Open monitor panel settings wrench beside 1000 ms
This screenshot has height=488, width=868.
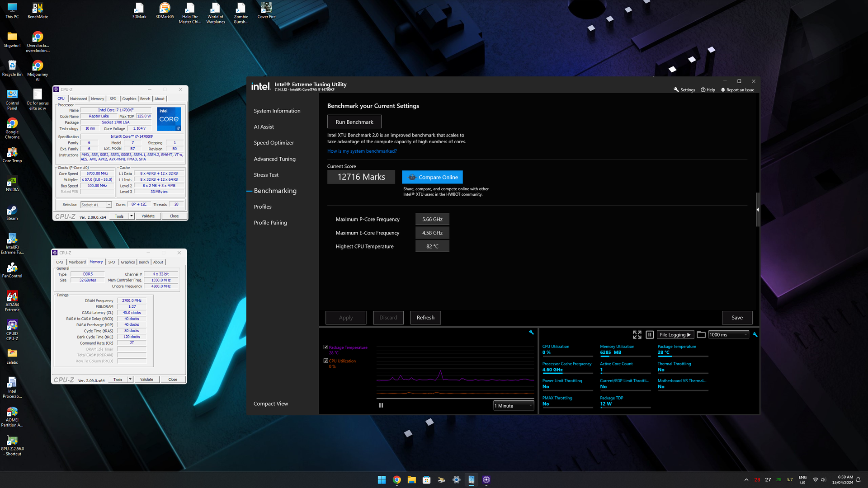755,335
